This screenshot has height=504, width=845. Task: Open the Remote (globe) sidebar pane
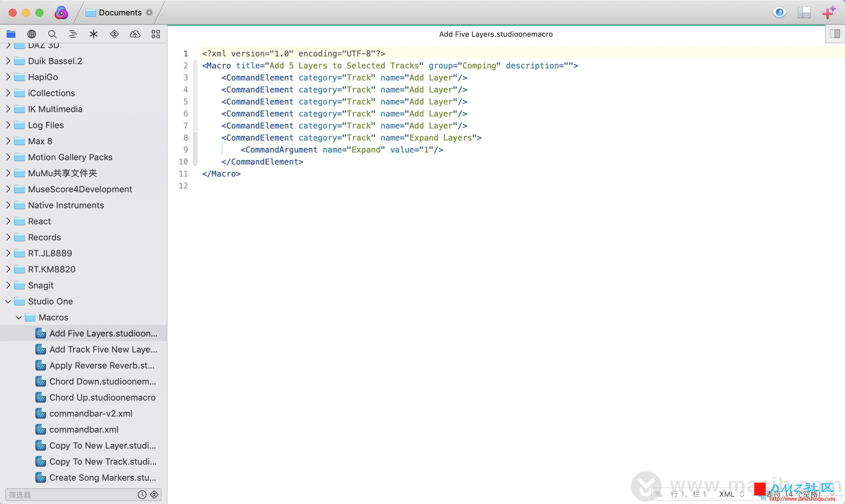[32, 34]
